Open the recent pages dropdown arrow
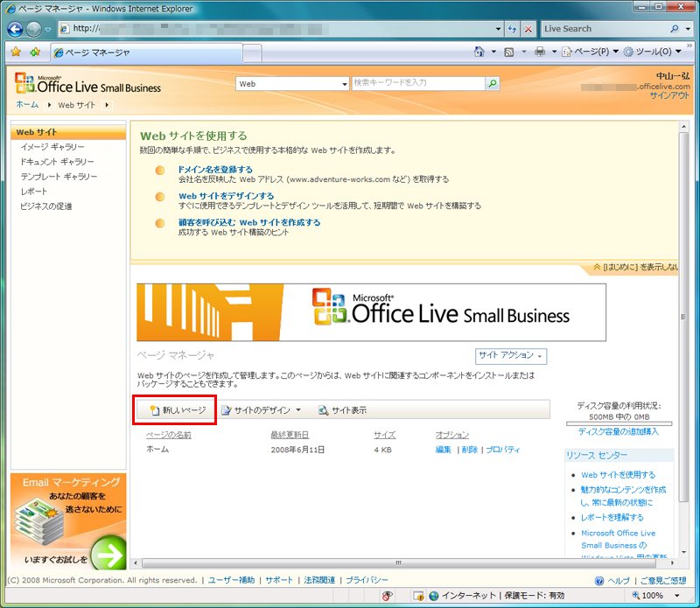This screenshot has width=700, height=608. 48,30
